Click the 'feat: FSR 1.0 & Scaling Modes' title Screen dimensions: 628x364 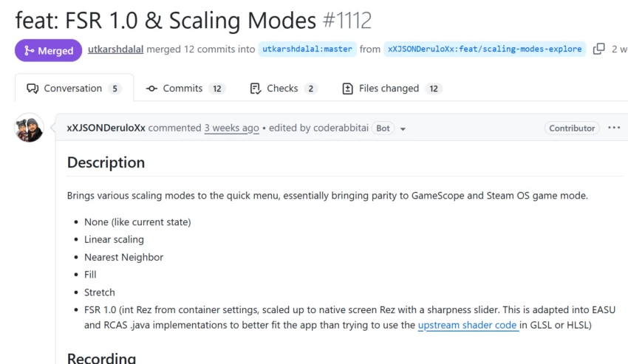pos(165,21)
